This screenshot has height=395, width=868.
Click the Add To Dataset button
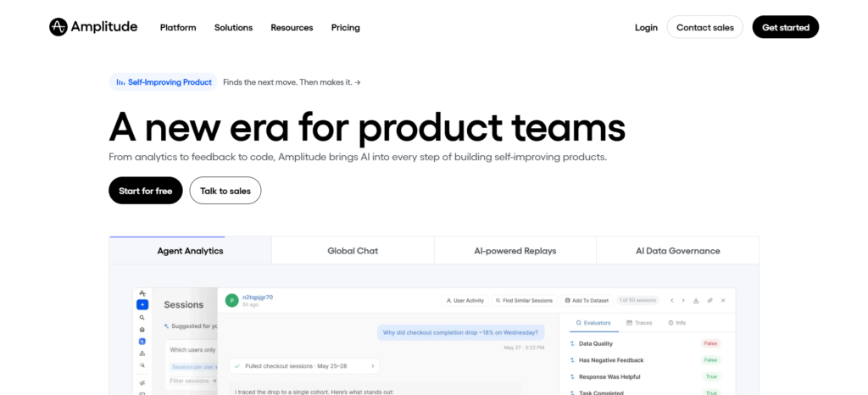pos(587,300)
